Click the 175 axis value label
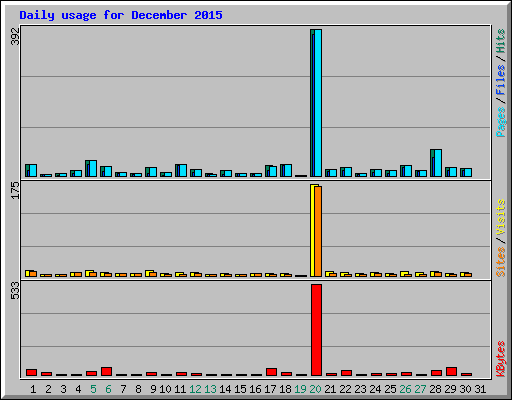Viewport: 512px width, 400px height. tap(15, 190)
